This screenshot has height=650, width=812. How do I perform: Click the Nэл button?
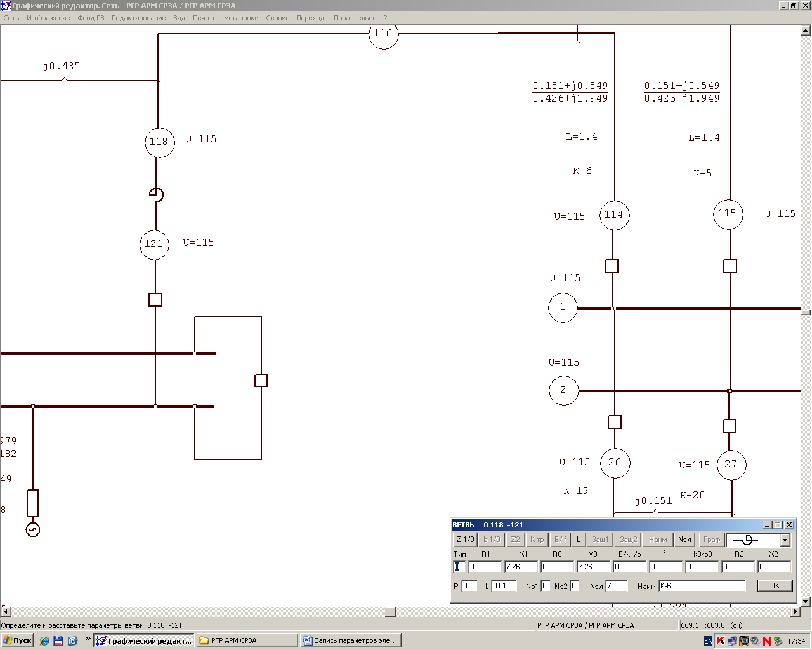[x=684, y=540]
